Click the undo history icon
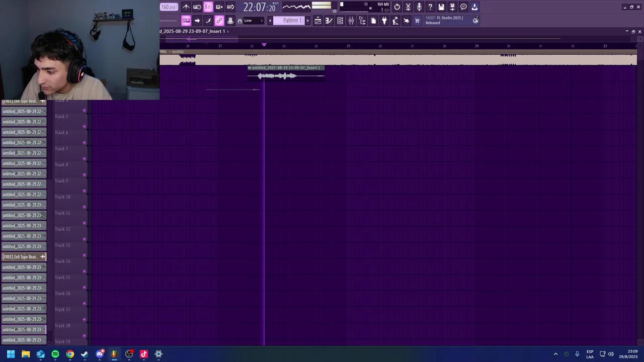Viewport: 644px width, 362px height. pos(397,7)
